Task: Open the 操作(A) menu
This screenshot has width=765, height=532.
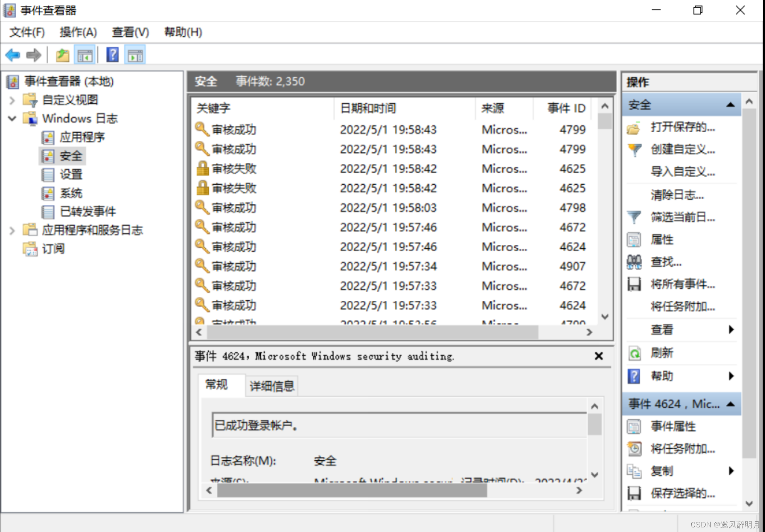Action: click(x=78, y=32)
